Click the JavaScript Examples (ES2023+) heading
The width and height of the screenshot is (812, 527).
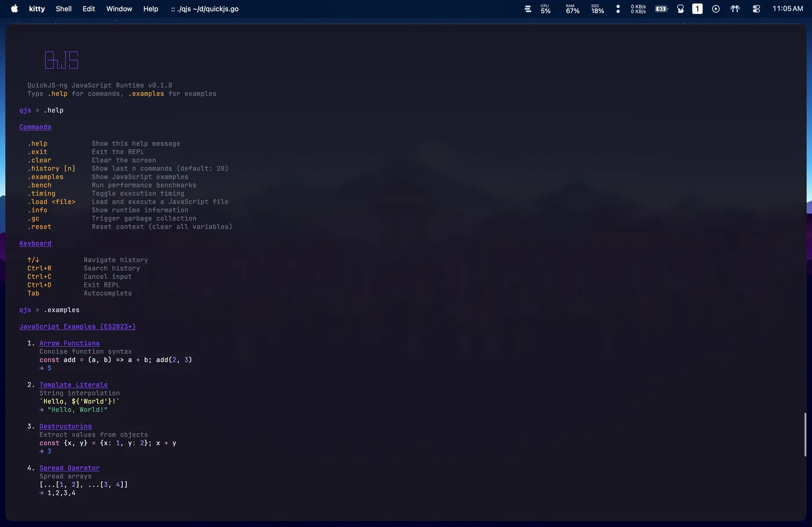pos(78,326)
